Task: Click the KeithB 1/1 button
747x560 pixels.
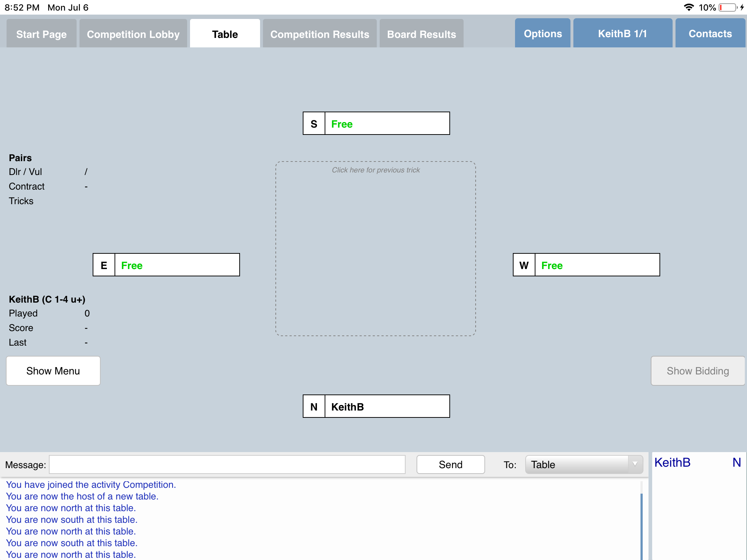Action: pyautogui.click(x=622, y=34)
